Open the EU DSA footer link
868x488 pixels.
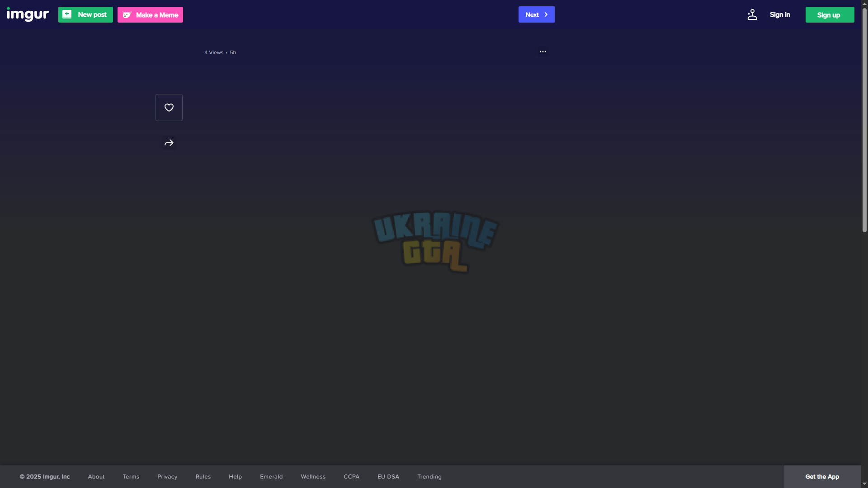388,477
